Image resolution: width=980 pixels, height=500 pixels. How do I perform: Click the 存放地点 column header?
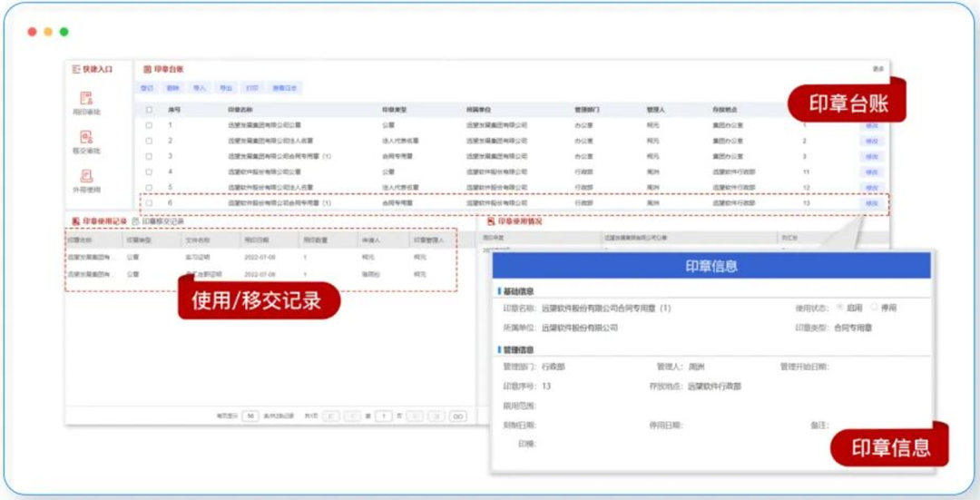(725, 110)
